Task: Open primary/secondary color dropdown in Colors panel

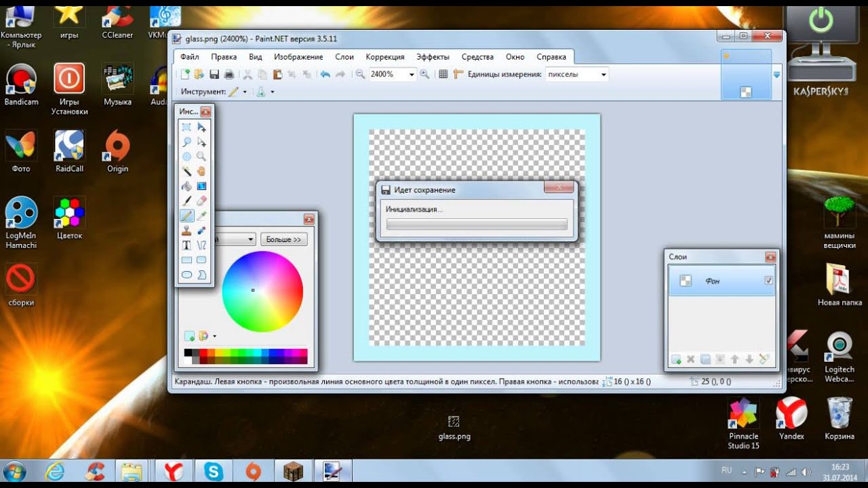Action: point(234,239)
